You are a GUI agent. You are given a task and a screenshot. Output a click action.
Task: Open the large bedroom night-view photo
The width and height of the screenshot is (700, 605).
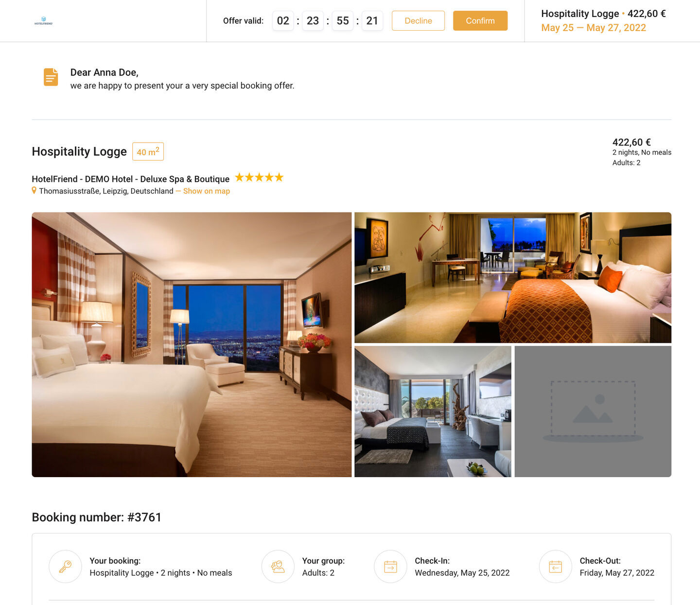pyautogui.click(x=192, y=344)
